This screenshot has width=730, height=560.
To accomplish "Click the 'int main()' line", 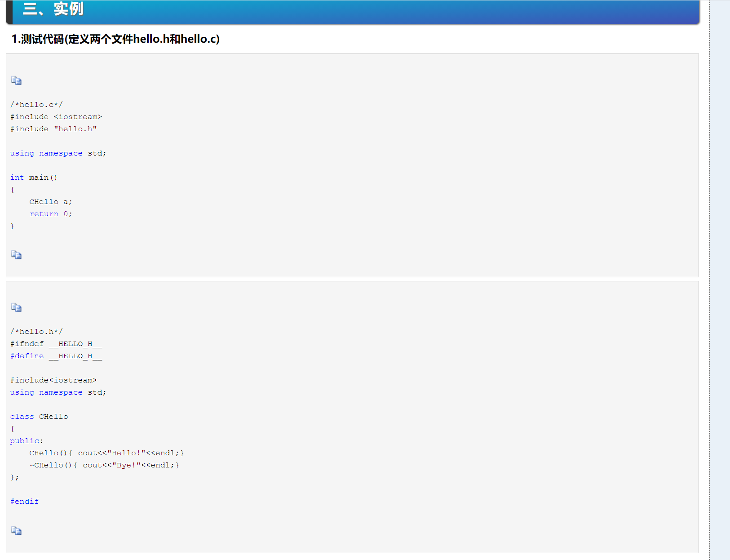I will click(x=34, y=178).
